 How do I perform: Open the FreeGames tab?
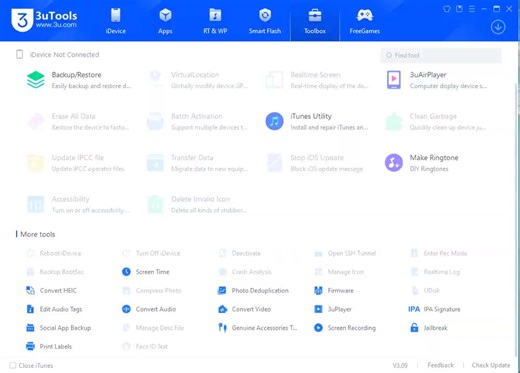pos(365,21)
